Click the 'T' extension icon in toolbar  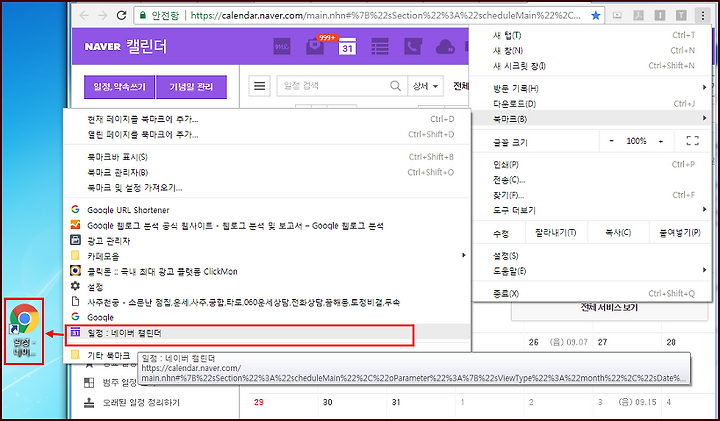click(681, 16)
